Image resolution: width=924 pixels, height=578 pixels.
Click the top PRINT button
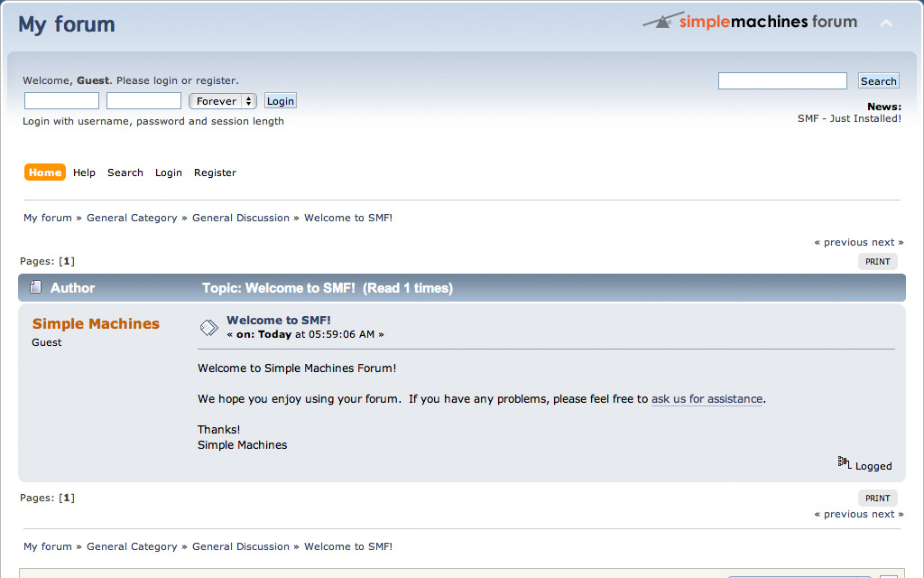click(x=877, y=262)
